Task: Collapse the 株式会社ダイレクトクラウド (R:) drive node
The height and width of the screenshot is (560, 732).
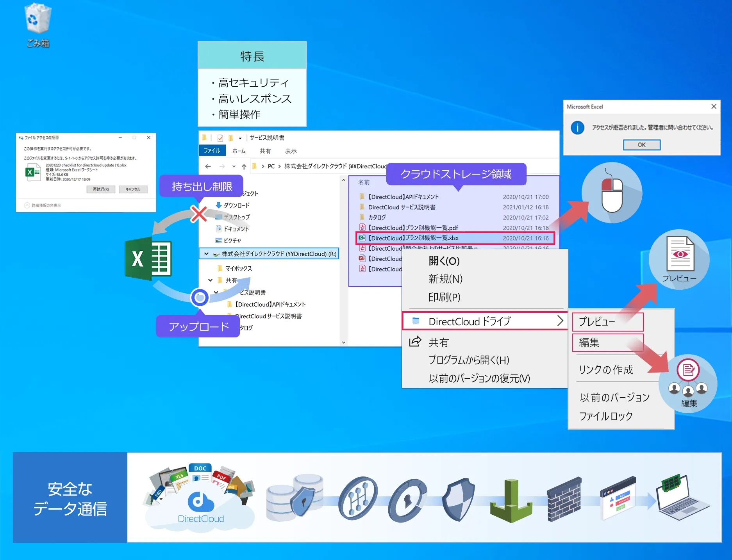Action: pyautogui.click(x=206, y=254)
